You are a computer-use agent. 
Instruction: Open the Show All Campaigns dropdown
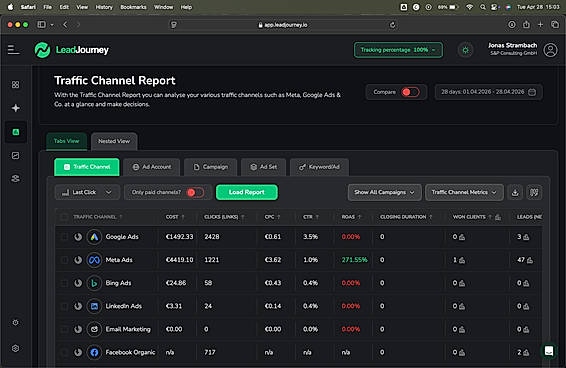384,192
